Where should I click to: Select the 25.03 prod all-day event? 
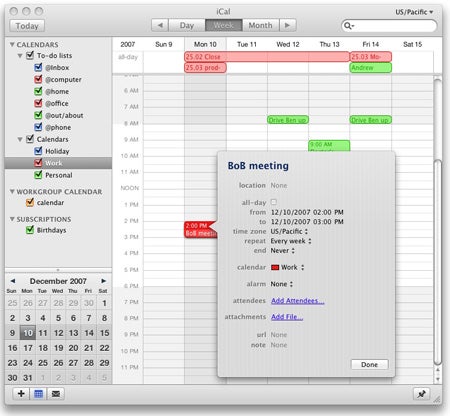[x=205, y=68]
